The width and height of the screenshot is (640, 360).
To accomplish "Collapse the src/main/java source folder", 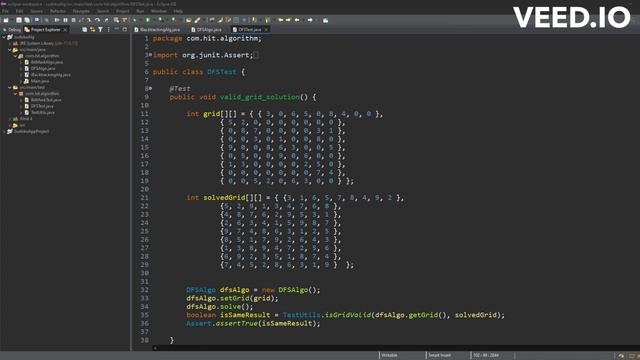I will click(x=10, y=50).
